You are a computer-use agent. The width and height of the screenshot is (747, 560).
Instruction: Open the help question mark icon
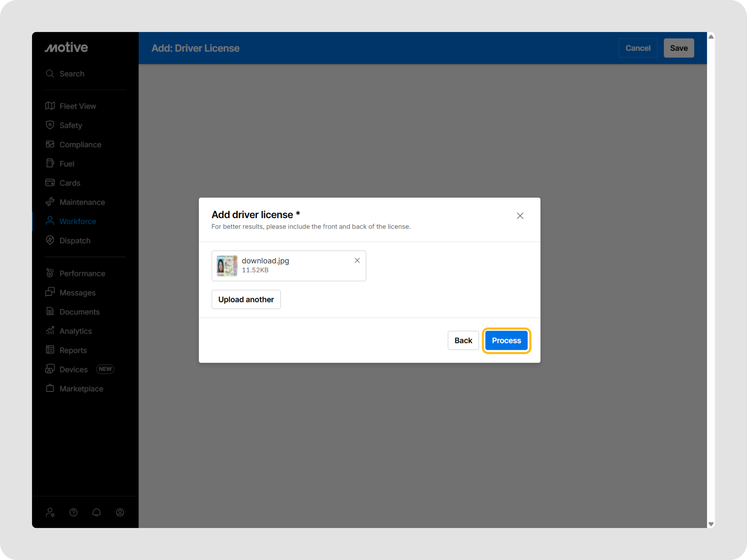pyautogui.click(x=74, y=513)
